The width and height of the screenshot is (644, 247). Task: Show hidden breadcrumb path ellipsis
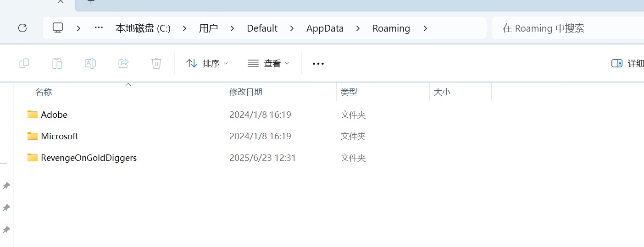(99, 28)
